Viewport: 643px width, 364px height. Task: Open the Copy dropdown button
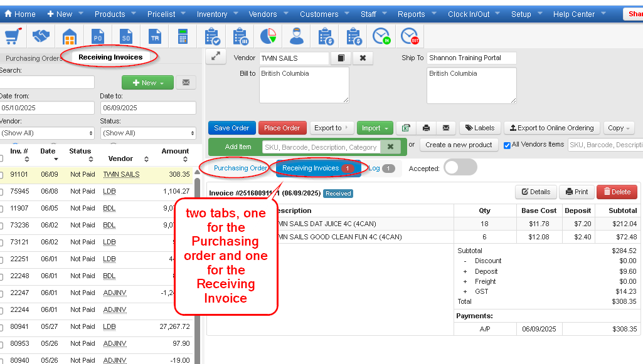click(x=619, y=128)
